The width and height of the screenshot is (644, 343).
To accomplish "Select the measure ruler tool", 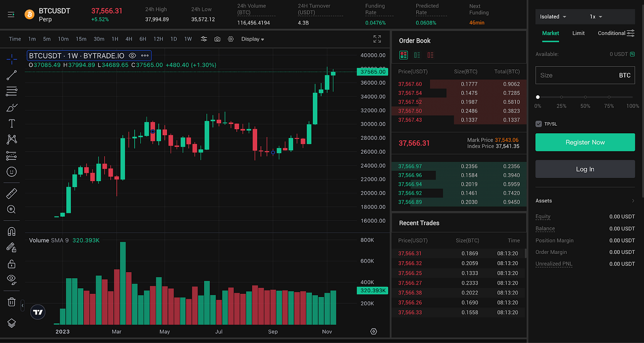I will [11, 193].
